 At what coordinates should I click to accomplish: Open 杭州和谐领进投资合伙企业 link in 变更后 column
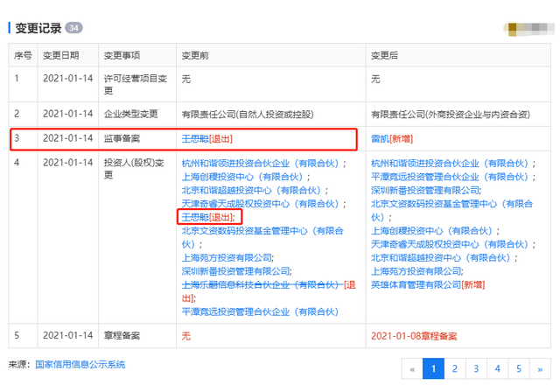449,164
